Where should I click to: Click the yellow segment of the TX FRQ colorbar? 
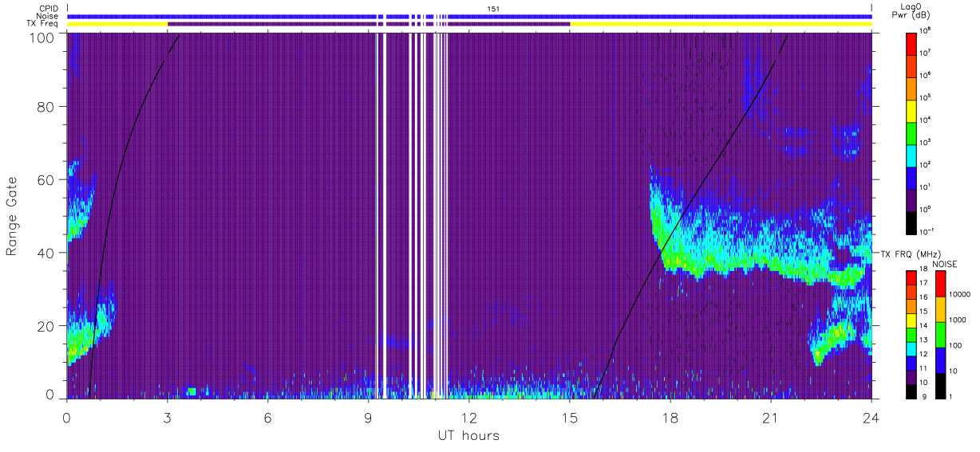pyautogui.click(x=912, y=320)
